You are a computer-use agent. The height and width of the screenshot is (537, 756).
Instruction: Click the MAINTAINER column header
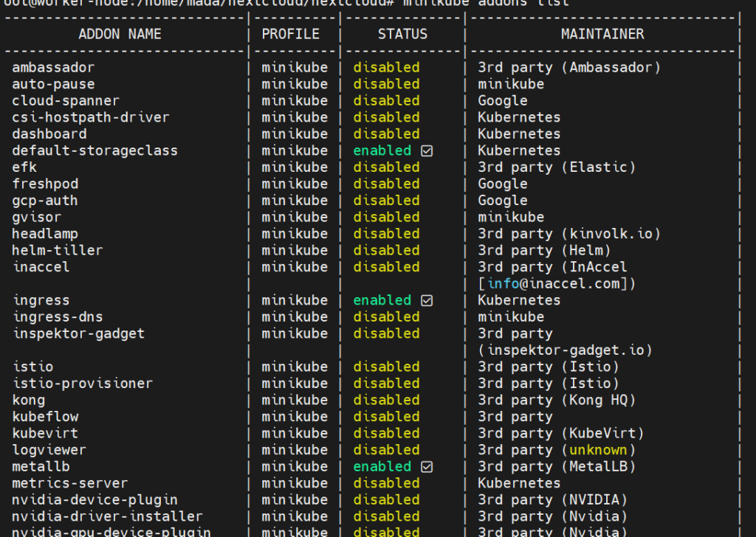coord(602,34)
